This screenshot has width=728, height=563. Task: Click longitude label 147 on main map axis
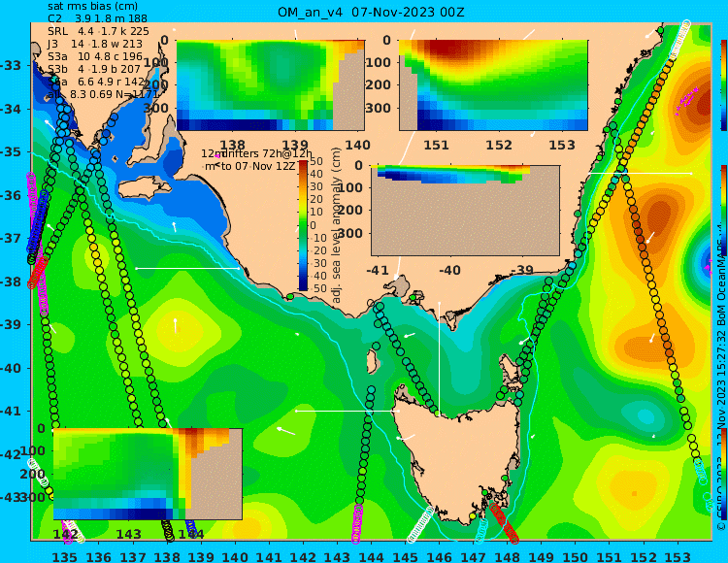coord(473,557)
